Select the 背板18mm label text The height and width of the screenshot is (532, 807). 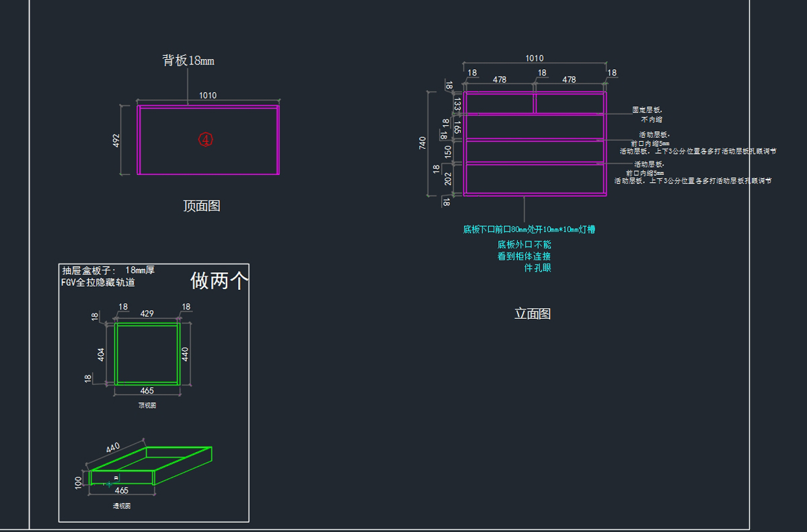(188, 61)
